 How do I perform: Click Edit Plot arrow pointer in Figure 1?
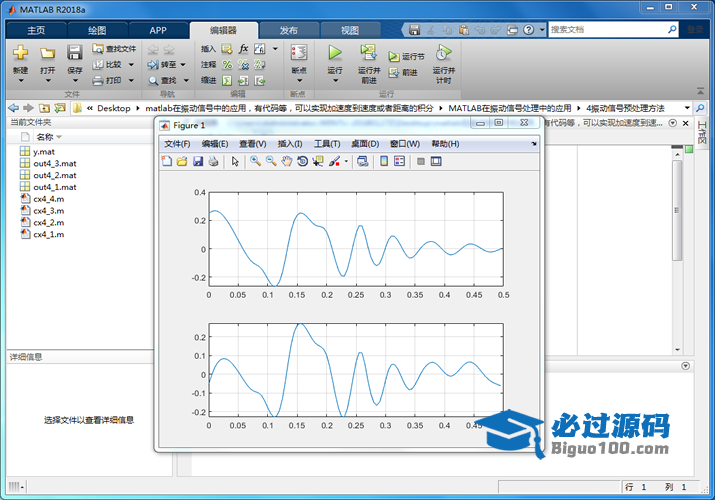click(x=235, y=161)
